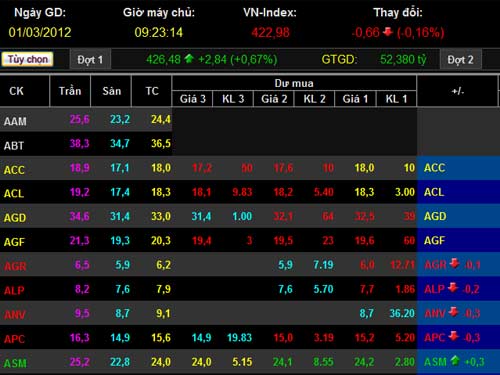500x375 pixels.
Task: Click ASM KL 2 value 8.55
Action: point(323,362)
